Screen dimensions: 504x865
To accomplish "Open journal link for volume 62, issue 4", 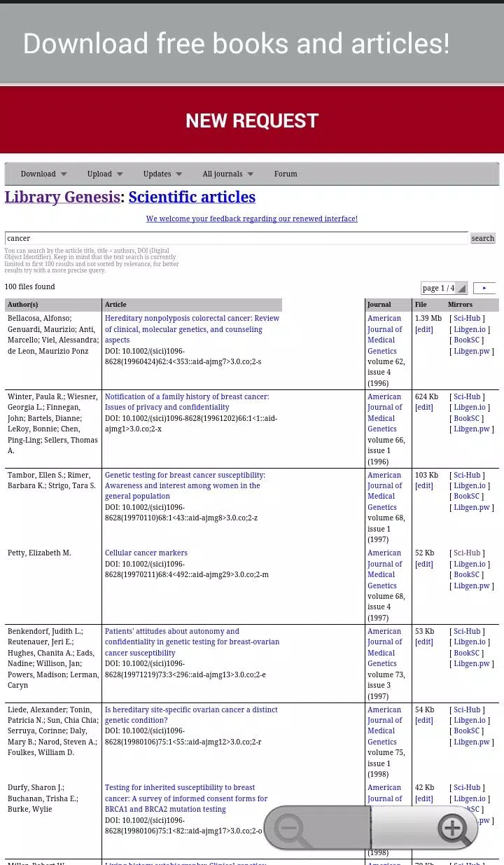I will tap(385, 335).
